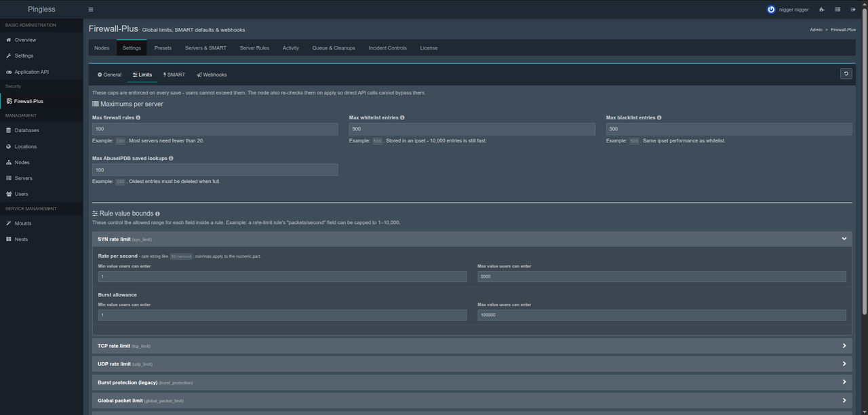This screenshot has height=415, width=868.
Task: Open the blue power-symbol user avatar
Action: (x=771, y=9)
